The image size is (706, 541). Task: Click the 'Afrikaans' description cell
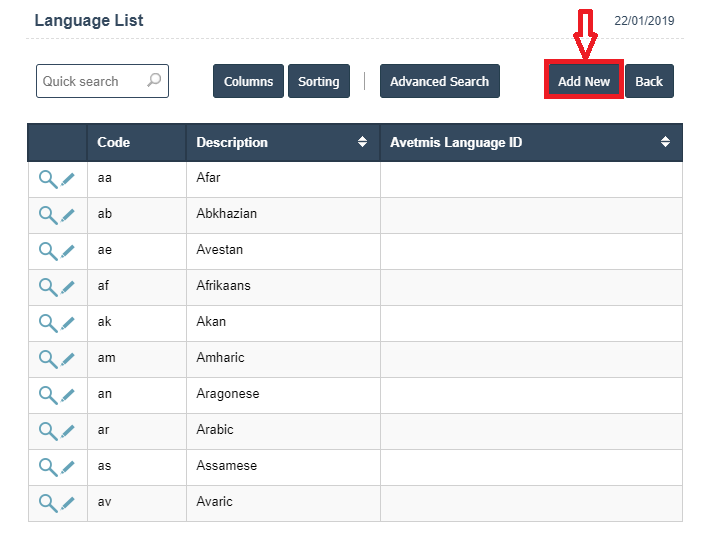(x=283, y=288)
